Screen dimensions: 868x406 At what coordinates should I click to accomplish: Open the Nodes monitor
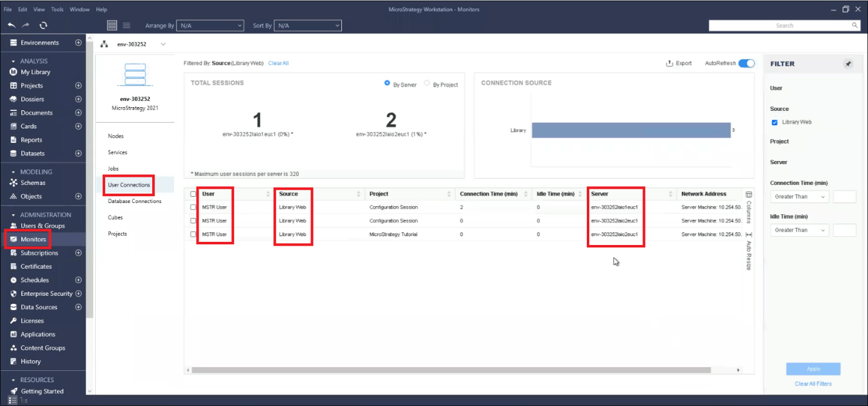[116, 136]
